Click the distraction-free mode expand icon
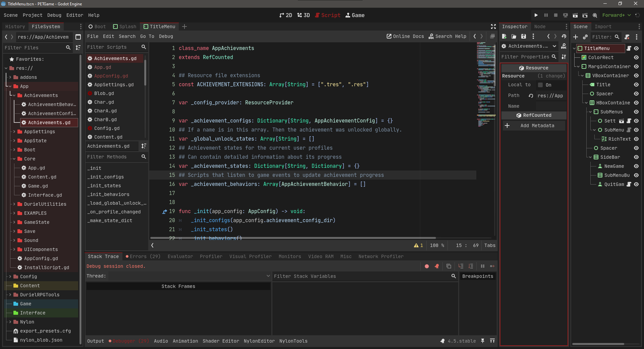 pyautogui.click(x=493, y=27)
